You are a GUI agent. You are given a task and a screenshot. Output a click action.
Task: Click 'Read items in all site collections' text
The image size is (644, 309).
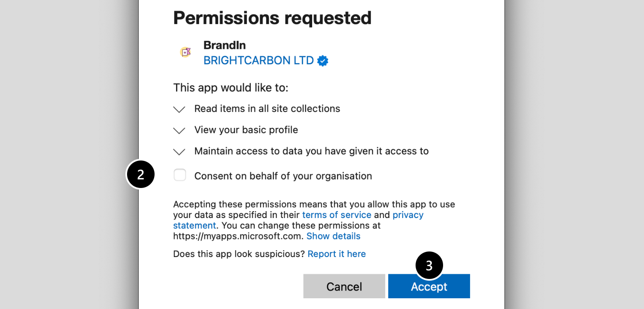tap(267, 109)
